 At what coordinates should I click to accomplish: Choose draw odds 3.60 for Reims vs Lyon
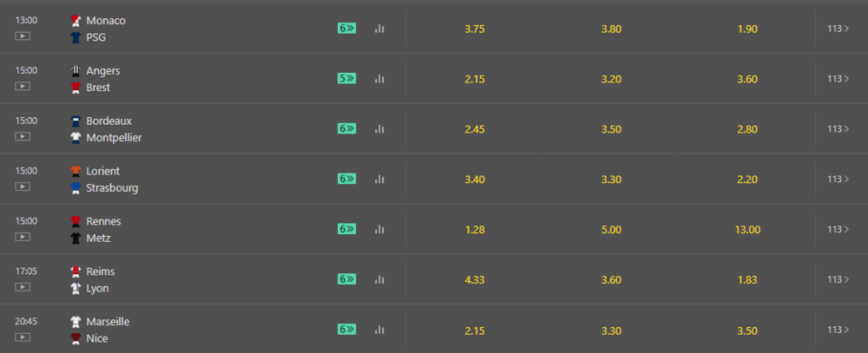click(611, 280)
